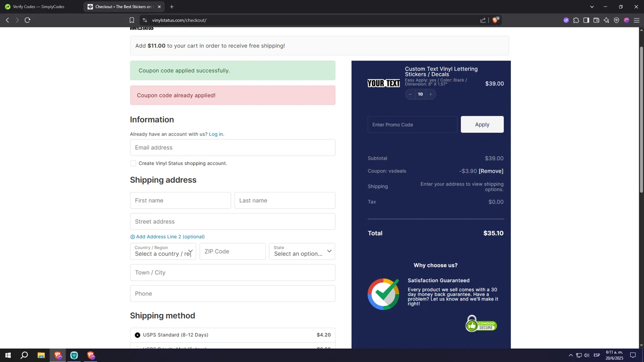Open Brave Shields lion icon

click(x=495, y=20)
